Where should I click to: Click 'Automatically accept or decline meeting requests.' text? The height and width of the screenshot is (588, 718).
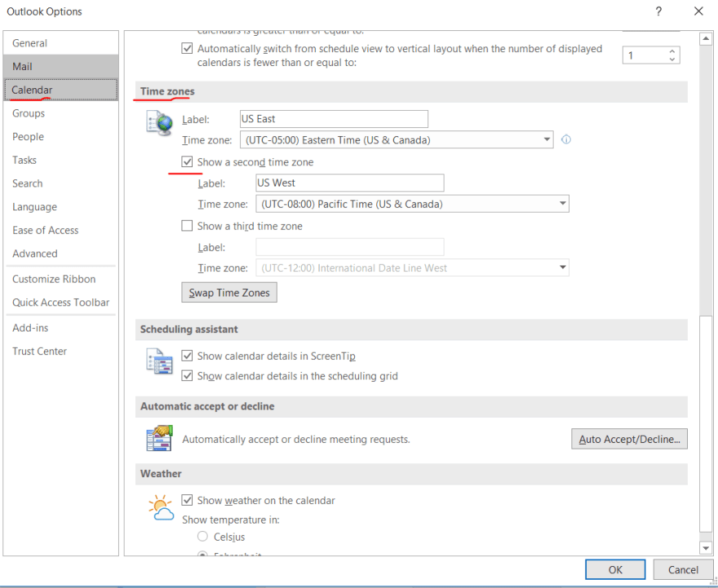[296, 440]
